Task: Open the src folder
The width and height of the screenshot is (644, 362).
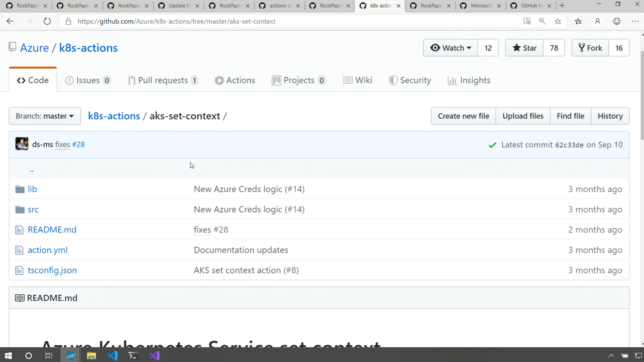Action: 33,209
